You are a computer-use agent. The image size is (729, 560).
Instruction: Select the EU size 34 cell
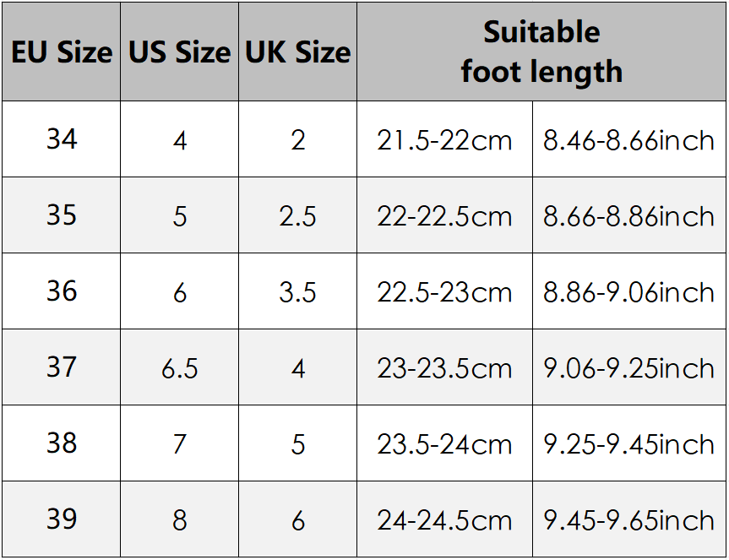[x=62, y=139]
